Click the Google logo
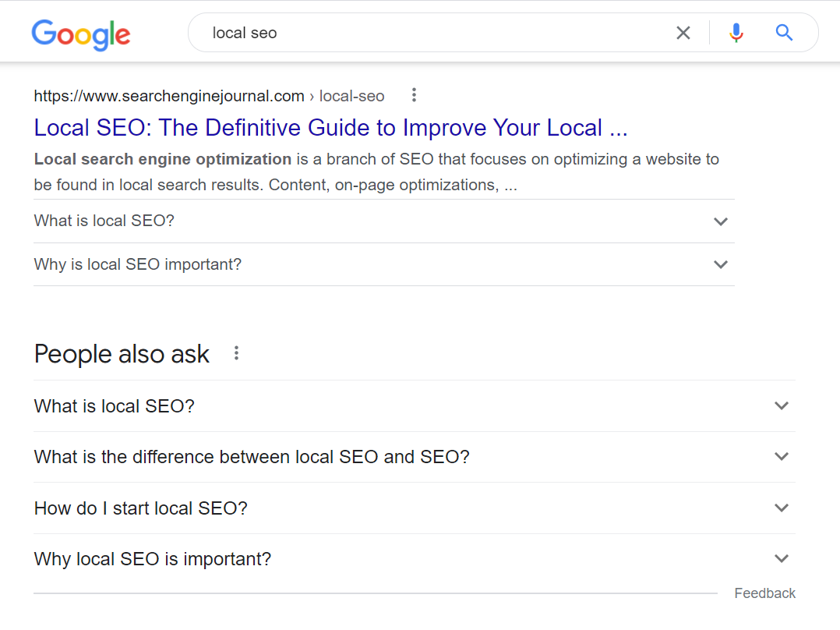 coord(81,34)
